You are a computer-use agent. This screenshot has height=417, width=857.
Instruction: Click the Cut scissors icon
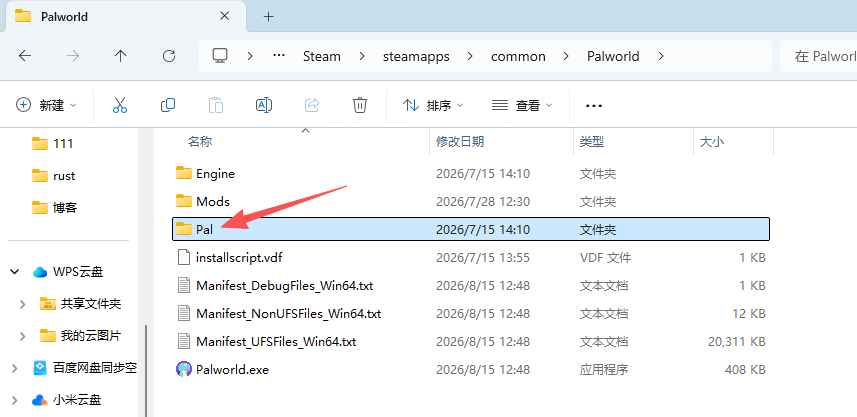tap(120, 105)
